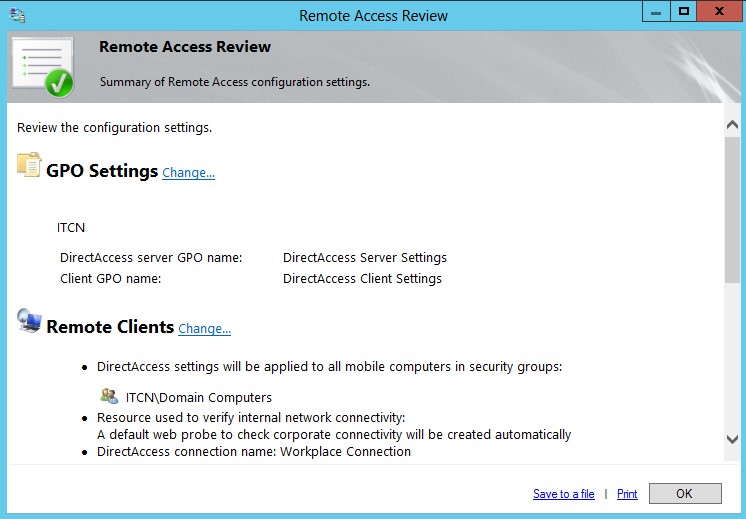Click the scrollbar down arrow
The width and height of the screenshot is (746, 519).
point(732,440)
